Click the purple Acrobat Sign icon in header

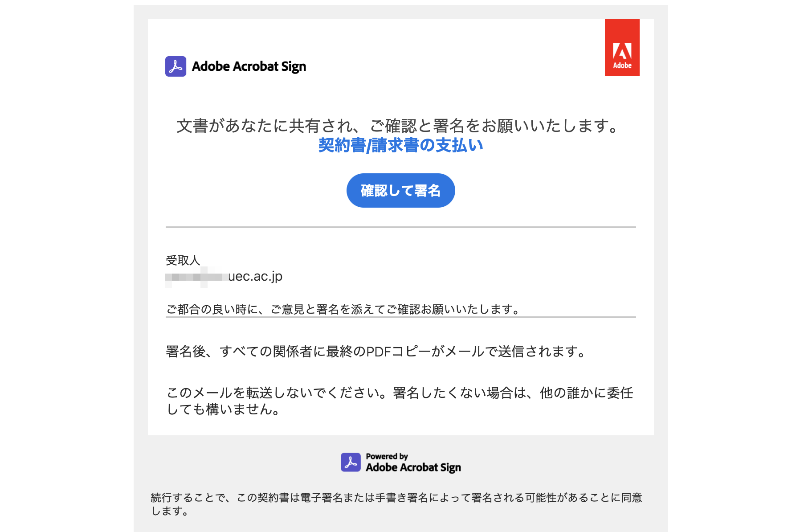[176, 66]
